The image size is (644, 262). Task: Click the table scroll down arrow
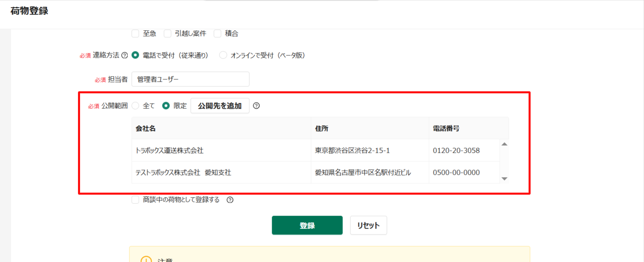coord(504,179)
